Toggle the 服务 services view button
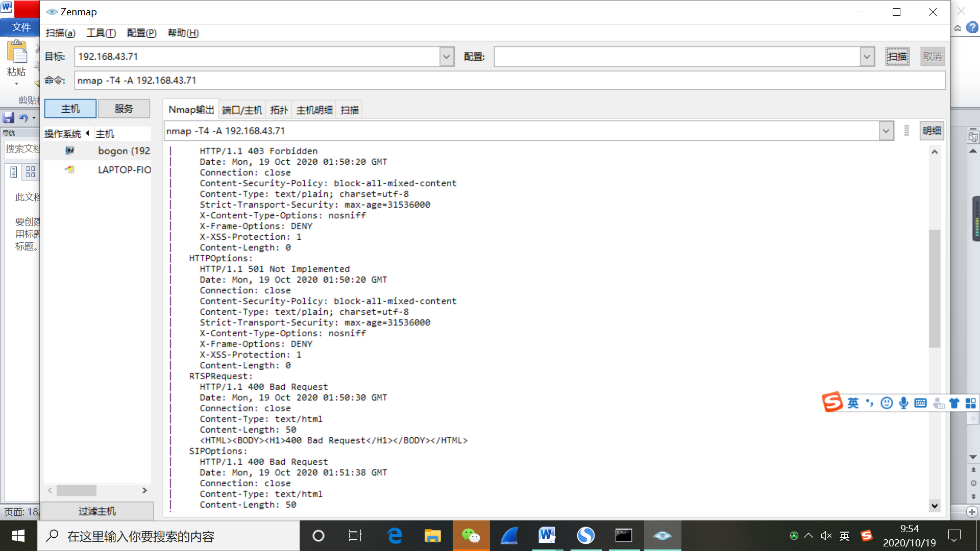Image resolution: width=980 pixels, height=551 pixels. click(124, 109)
